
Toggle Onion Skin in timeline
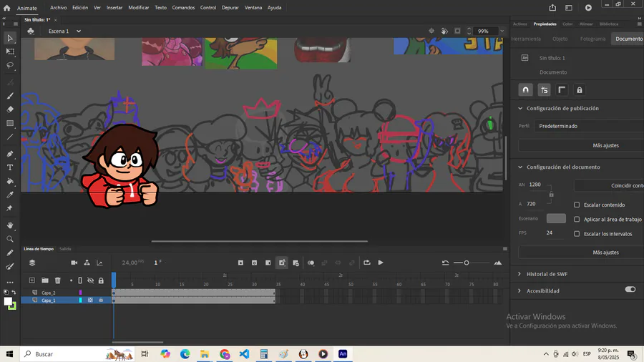click(311, 263)
